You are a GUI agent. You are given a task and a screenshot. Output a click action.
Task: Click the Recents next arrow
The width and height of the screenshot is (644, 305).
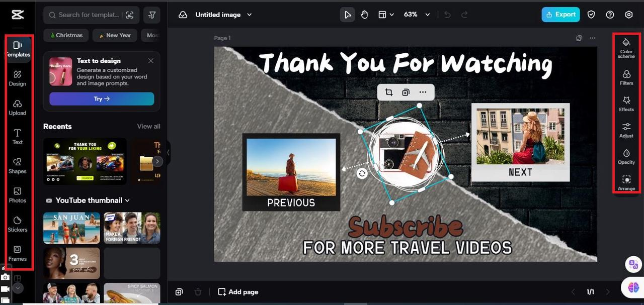(157, 161)
